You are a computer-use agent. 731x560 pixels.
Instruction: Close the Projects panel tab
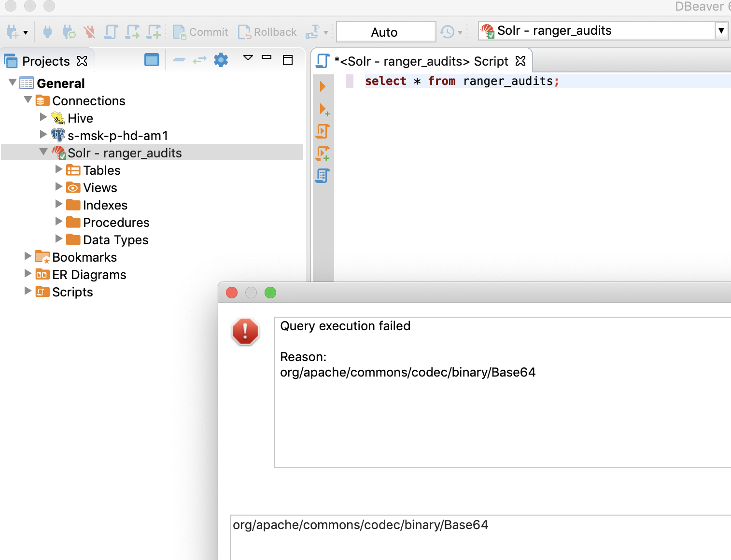tap(83, 61)
